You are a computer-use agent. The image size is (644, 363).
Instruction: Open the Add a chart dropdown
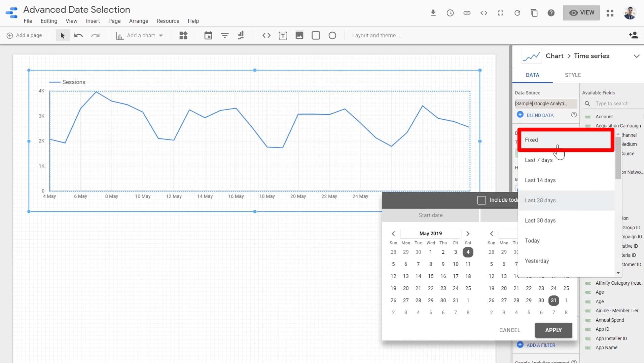pos(139,35)
